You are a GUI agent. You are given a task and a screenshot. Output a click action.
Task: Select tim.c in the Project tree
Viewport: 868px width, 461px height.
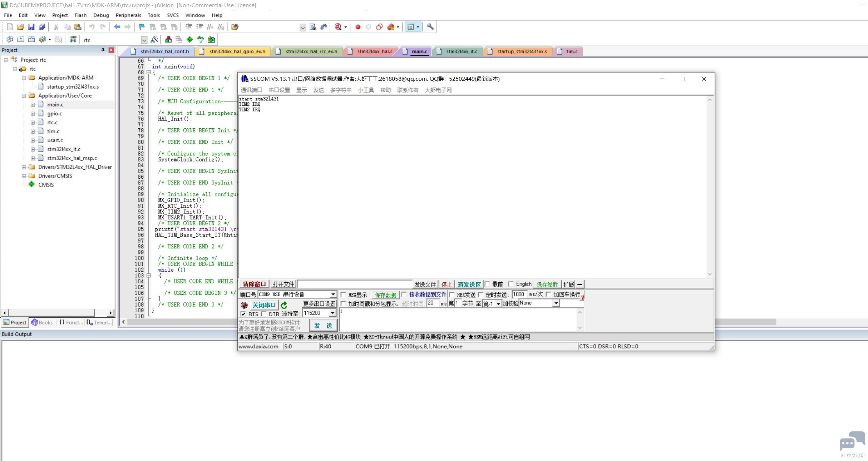(x=53, y=131)
